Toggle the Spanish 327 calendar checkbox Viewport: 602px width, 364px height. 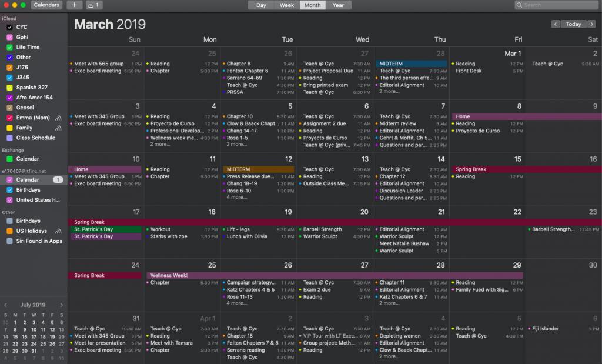coord(9,88)
